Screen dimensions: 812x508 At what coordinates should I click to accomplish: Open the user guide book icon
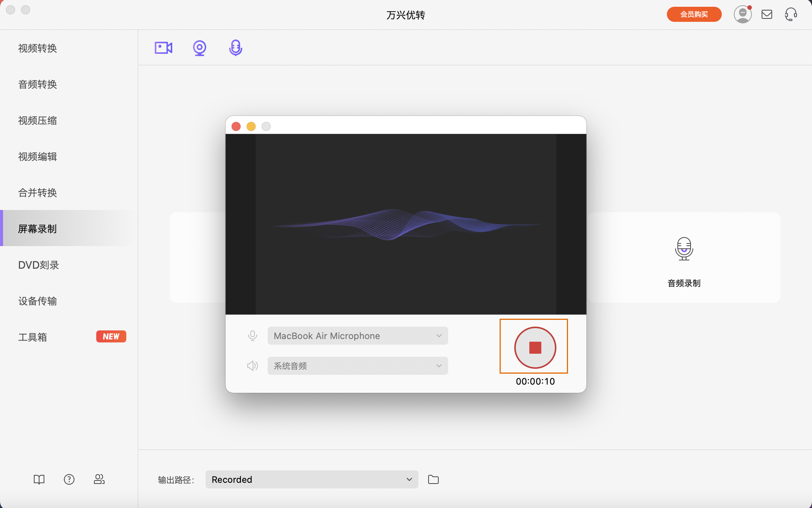(39, 479)
